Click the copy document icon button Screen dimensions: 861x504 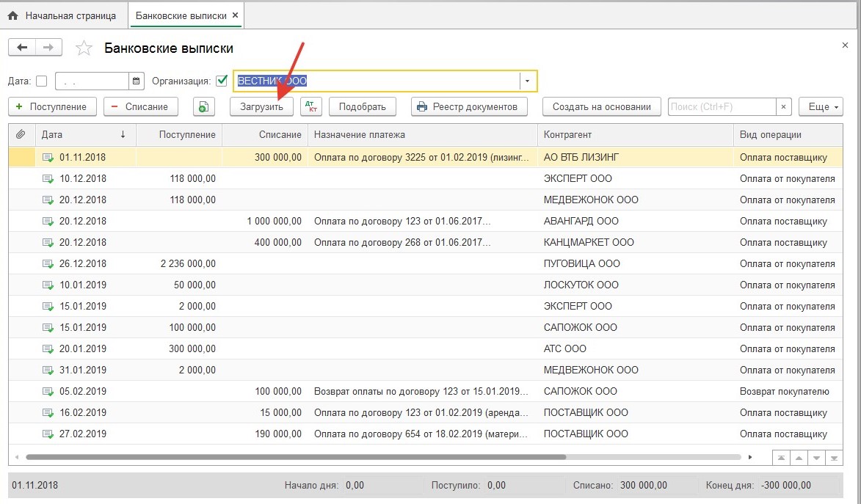(x=203, y=106)
